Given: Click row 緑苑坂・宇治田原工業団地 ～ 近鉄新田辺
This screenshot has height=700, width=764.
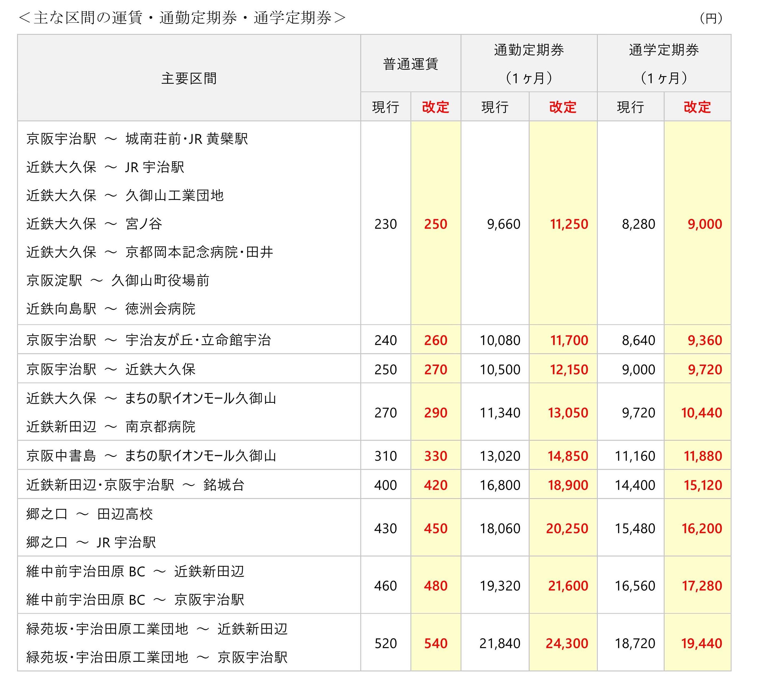Looking at the screenshot, I should [x=157, y=629].
